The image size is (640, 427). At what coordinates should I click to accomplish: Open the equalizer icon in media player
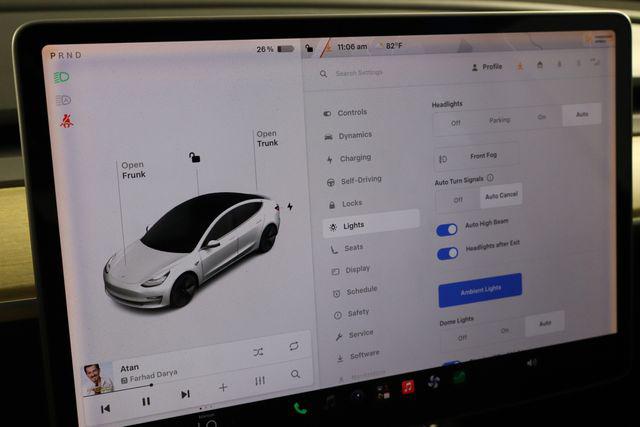[x=260, y=381]
